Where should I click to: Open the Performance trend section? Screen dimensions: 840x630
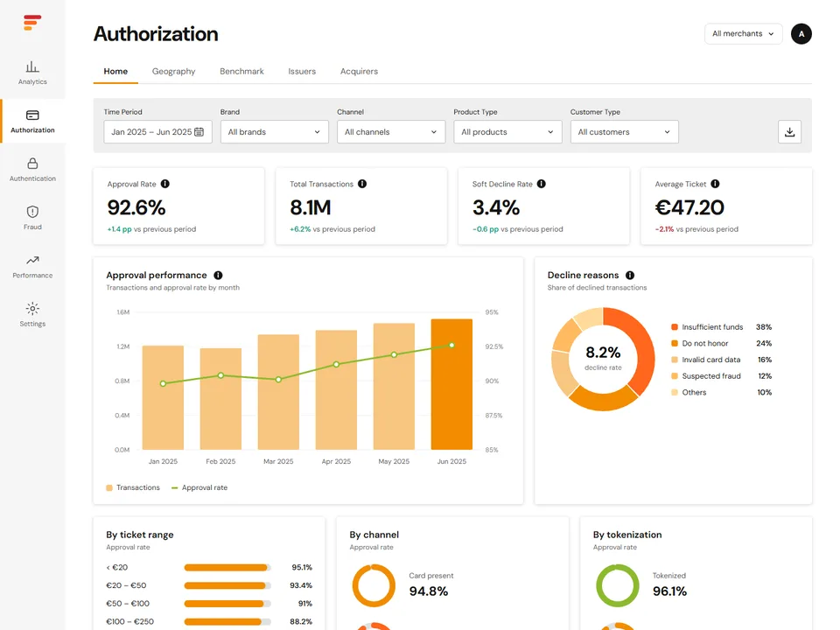[x=32, y=266]
